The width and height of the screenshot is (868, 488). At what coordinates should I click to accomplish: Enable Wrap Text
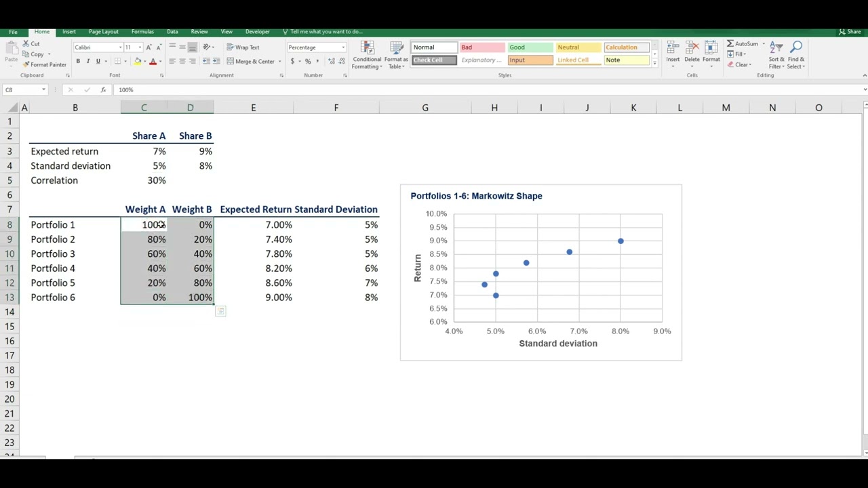point(243,47)
